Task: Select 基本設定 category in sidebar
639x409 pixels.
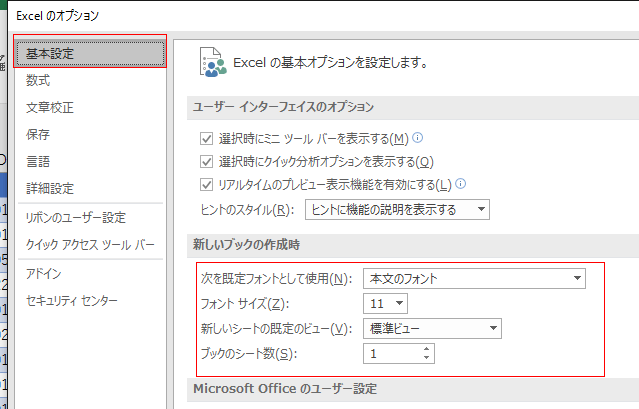Action: click(90, 53)
